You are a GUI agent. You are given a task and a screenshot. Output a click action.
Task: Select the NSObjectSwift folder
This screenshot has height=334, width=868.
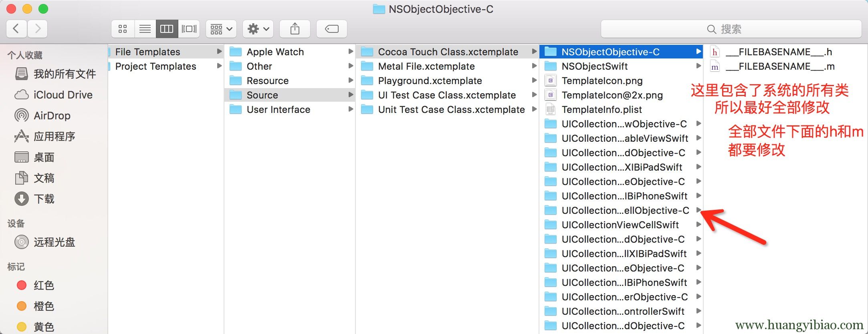pyautogui.click(x=621, y=66)
